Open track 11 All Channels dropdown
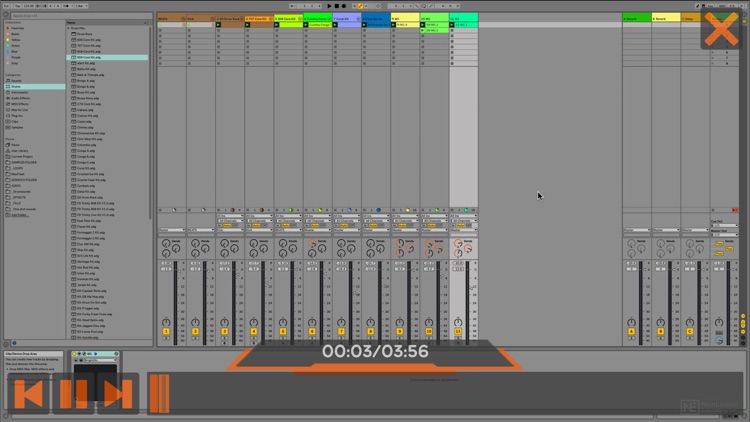The height and width of the screenshot is (422, 750). (465, 221)
